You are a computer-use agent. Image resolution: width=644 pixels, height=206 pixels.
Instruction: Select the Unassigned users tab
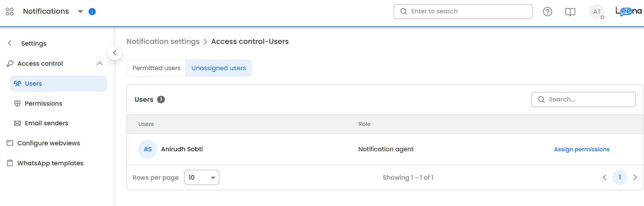tap(219, 68)
